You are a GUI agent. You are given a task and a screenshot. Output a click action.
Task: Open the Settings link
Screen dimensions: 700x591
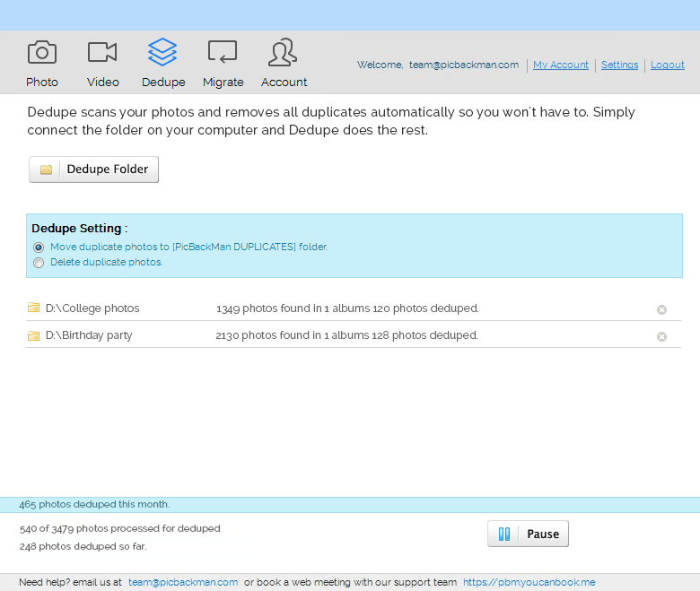coord(619,65)
